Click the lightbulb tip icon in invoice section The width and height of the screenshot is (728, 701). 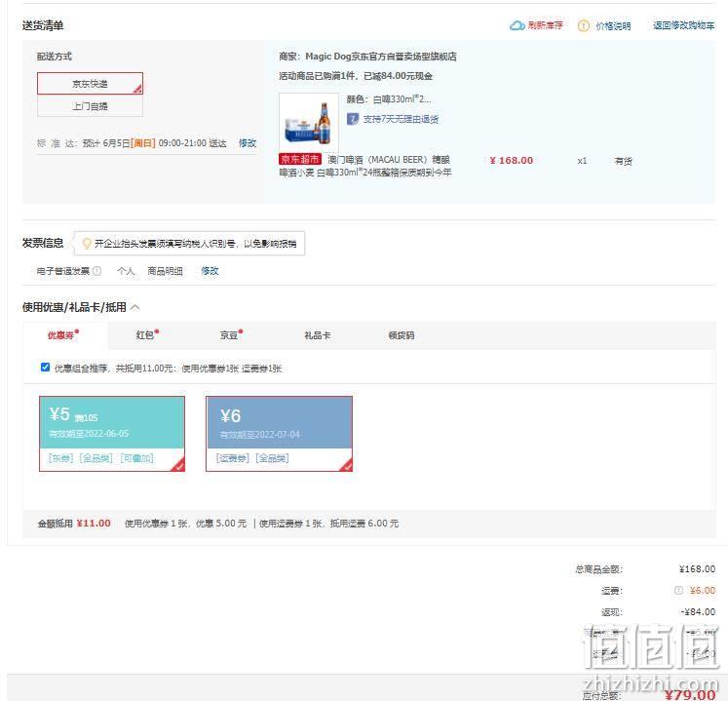pyautogui.click(x=87, y=244)
